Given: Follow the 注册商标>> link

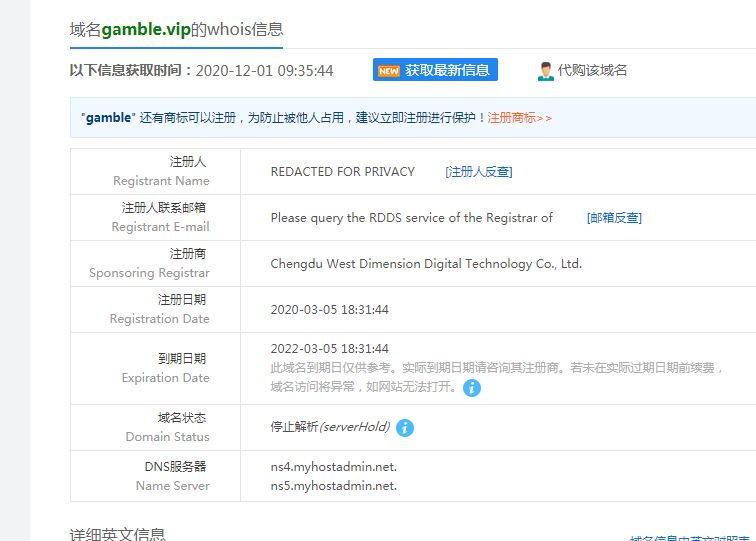Looking at the screenshot, I should 520,118.
